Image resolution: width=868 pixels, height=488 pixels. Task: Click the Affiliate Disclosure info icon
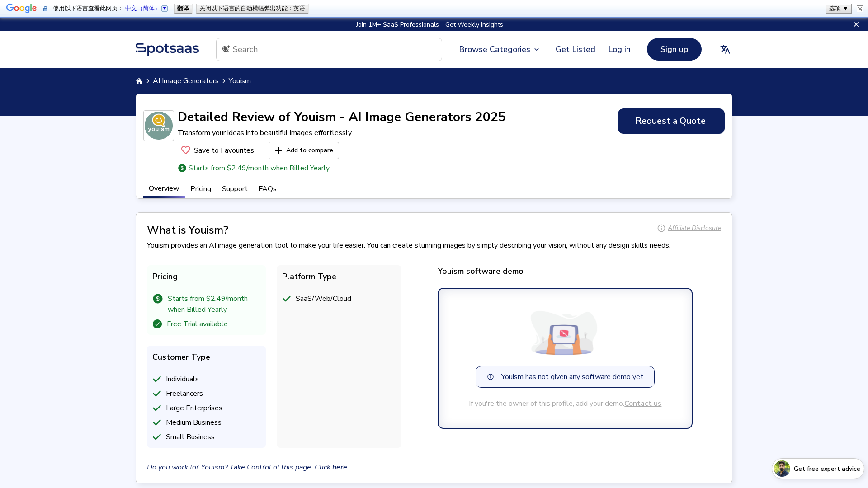click(x=661, y=228)
